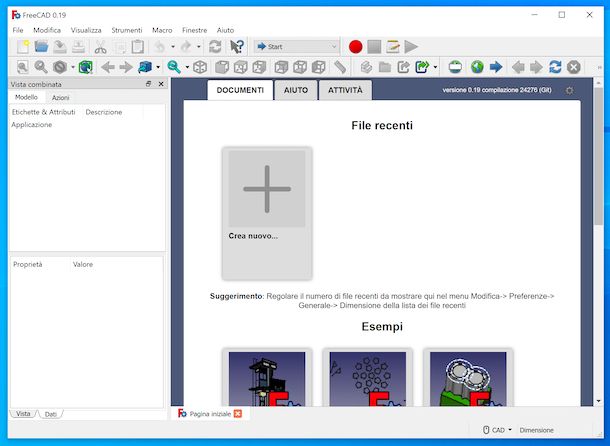This screenshot has height=446, width=610.
Task: Select the DOCUMENTI tab
Action: point(240,90)
